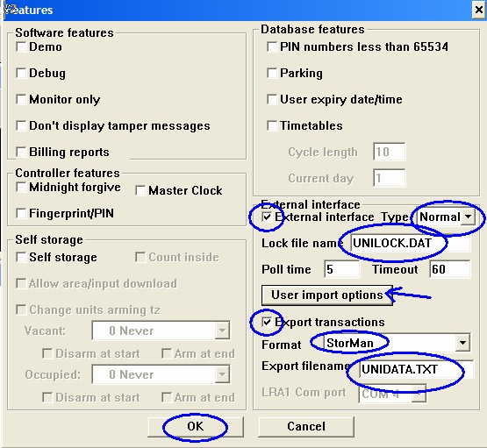This screenshot has width=487, height=448.
Task: Check the Self storage checkbox
Action: pyautogui.click(x=21, y=257)
